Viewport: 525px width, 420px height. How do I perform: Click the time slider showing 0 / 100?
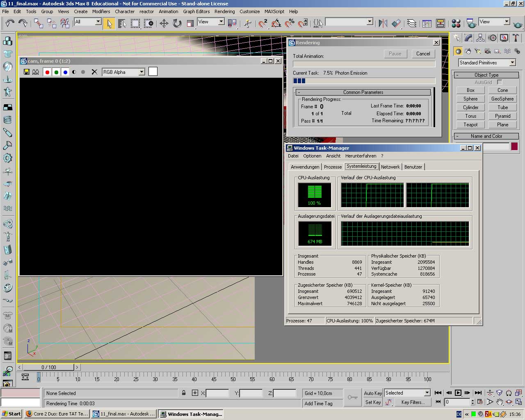click(49, 367)
